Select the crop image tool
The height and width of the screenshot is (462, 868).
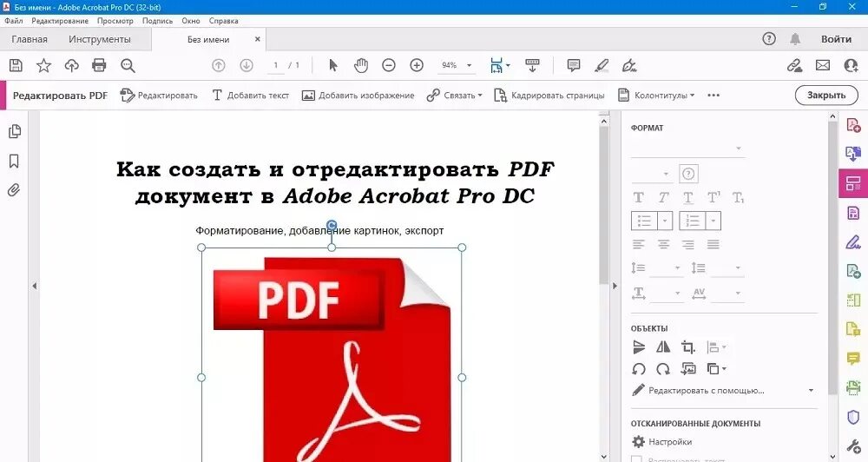click(688, 347)
